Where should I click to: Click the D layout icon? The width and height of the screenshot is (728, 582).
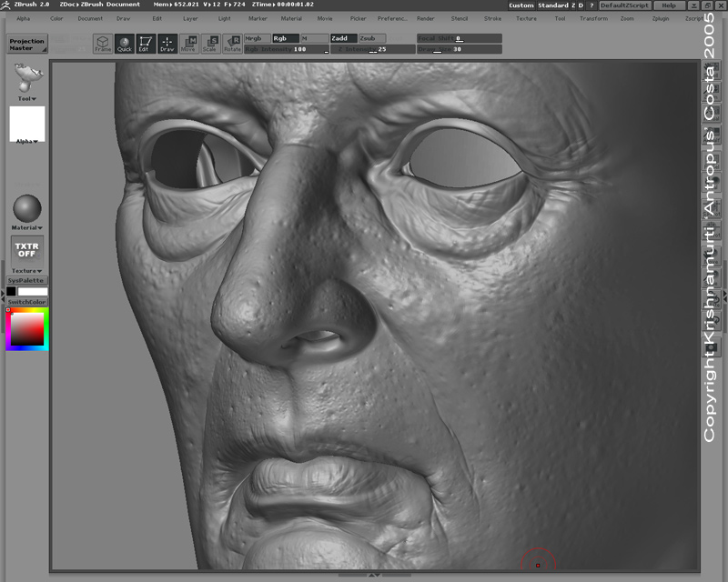581,5
